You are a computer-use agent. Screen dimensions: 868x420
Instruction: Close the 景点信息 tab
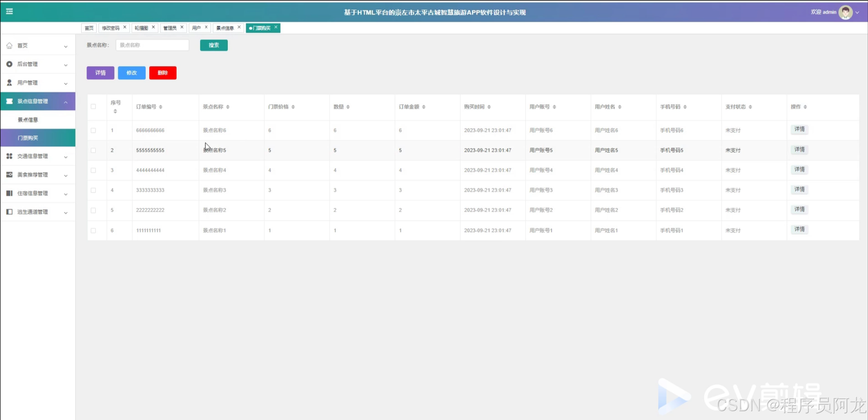point(239,27)
